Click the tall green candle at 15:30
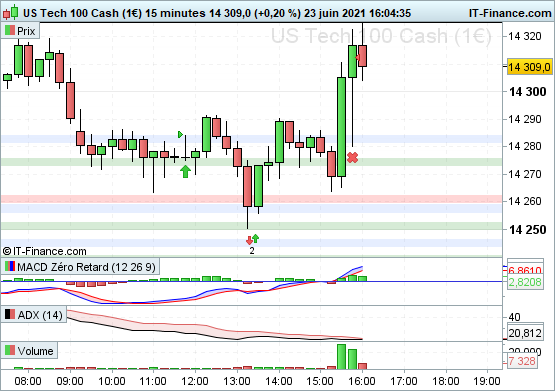Viewport: 555px width, 391px height. (341, 127)
